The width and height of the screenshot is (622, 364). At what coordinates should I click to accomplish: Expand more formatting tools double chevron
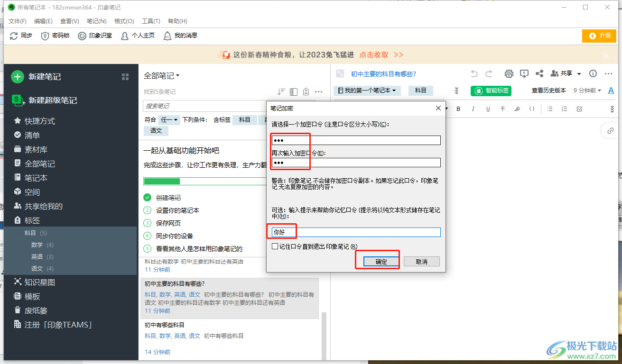point(612,109)
